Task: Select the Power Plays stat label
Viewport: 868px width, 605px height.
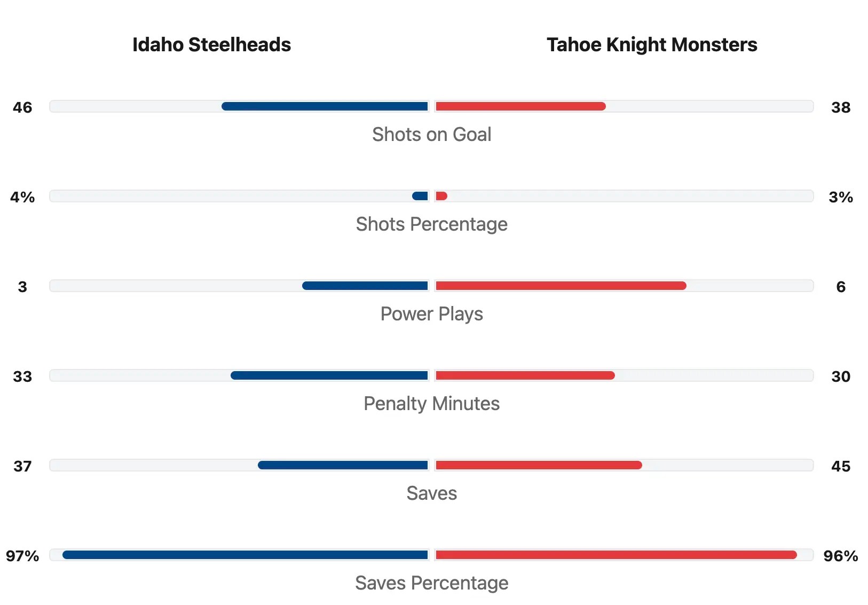Action: (x=431, y=314)
